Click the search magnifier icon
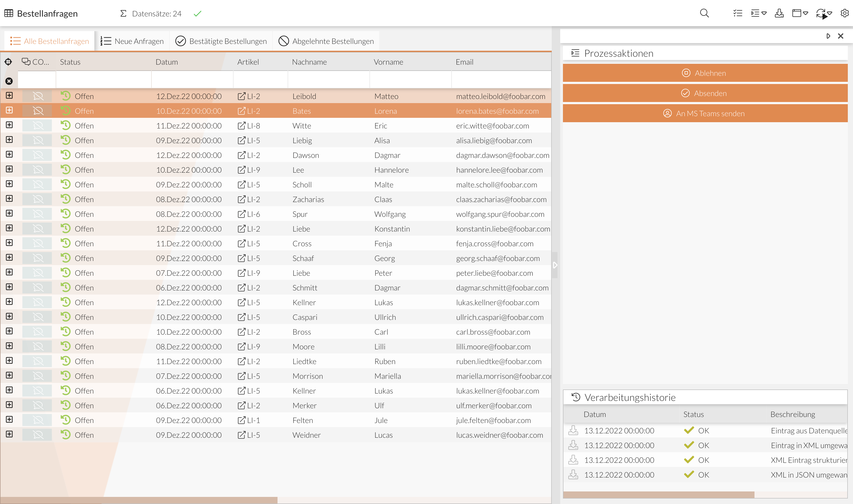Screen dimensions: 853x504 tap(704, 13)
